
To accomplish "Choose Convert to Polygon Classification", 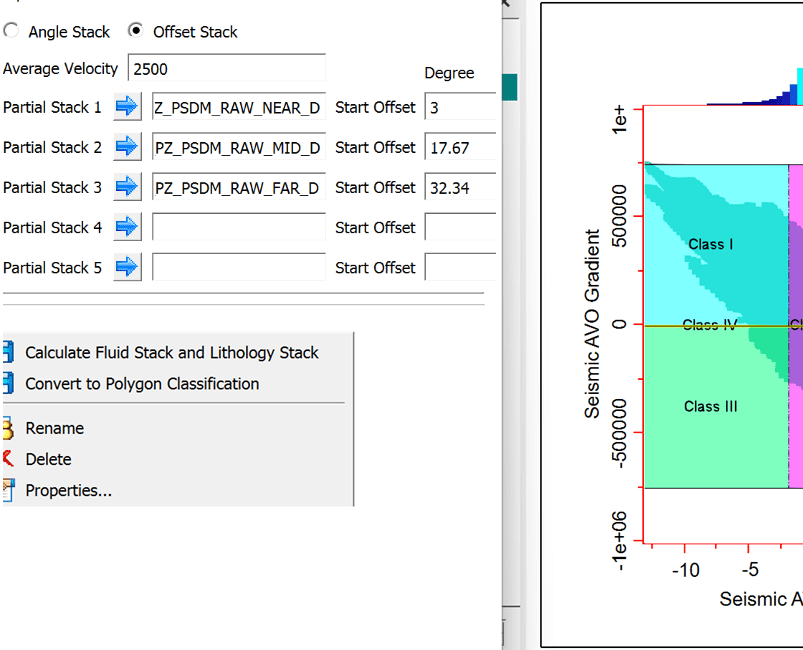I will (x=142, y=383).
